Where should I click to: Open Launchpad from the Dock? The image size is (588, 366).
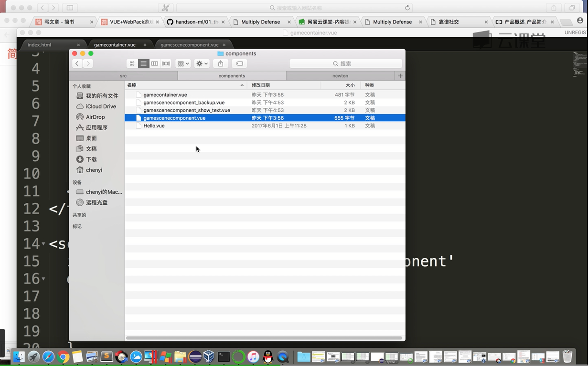coord(33,356)
